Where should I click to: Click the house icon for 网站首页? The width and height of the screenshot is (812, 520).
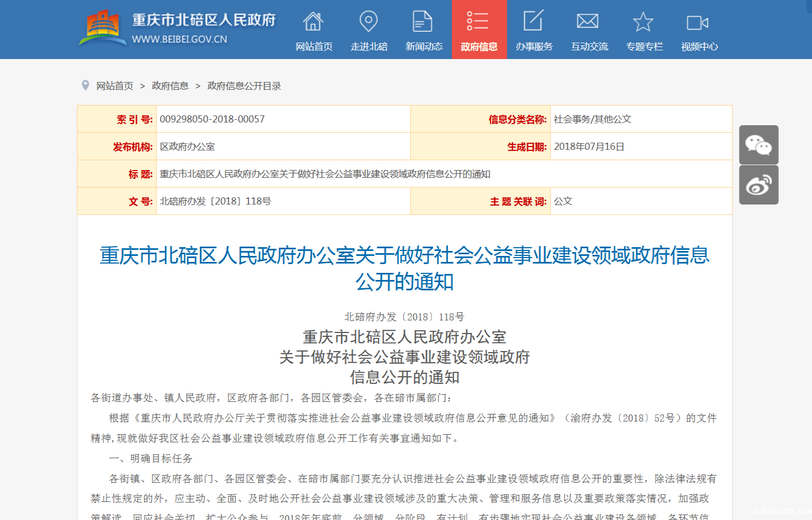[313, 22]
